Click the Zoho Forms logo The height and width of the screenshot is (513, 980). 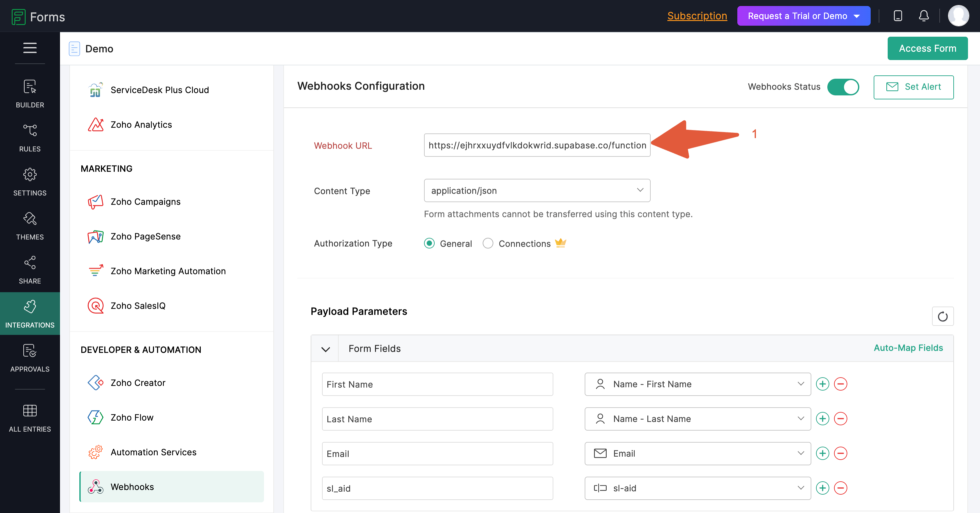coord(38,16)
